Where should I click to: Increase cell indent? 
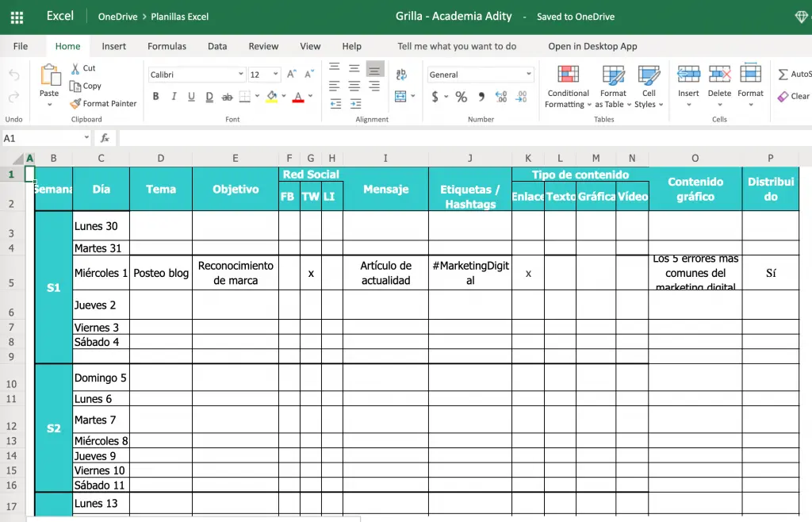pyautogui.click(x=356, y=104)
